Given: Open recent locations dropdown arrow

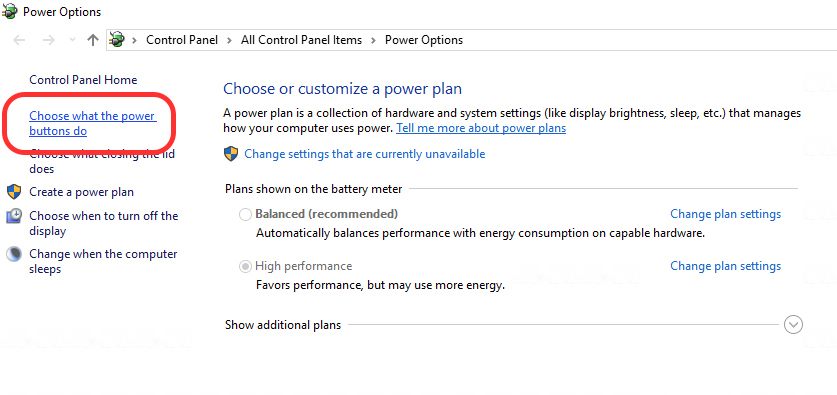Looking at the screenshot, I should pos(73,40).
